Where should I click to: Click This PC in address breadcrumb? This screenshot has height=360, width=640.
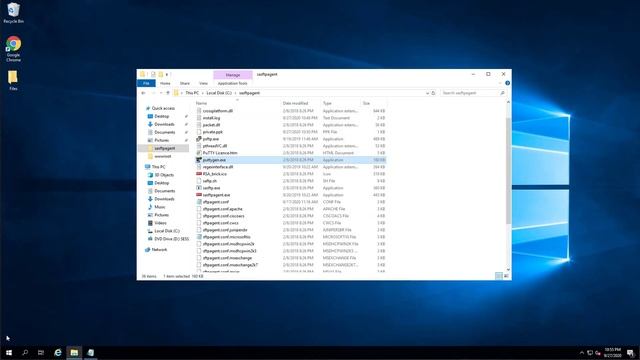192,93
